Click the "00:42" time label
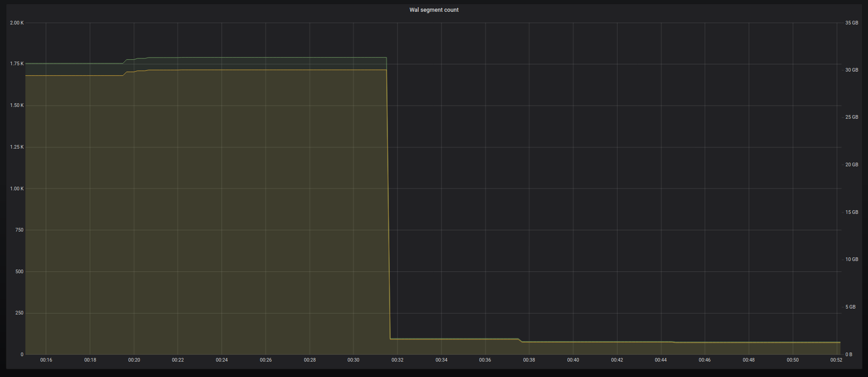 pos(617,360)
